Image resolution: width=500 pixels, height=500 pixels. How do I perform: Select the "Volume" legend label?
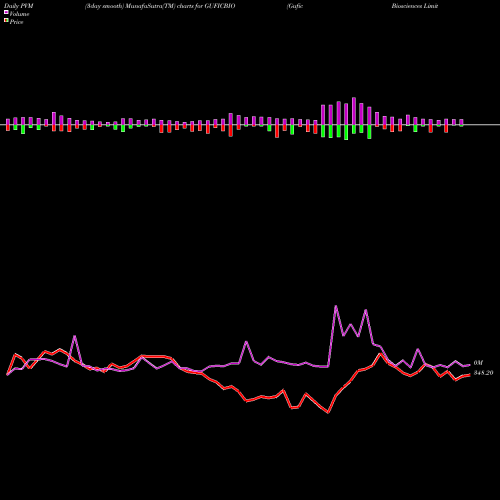(x=19, y=14)
